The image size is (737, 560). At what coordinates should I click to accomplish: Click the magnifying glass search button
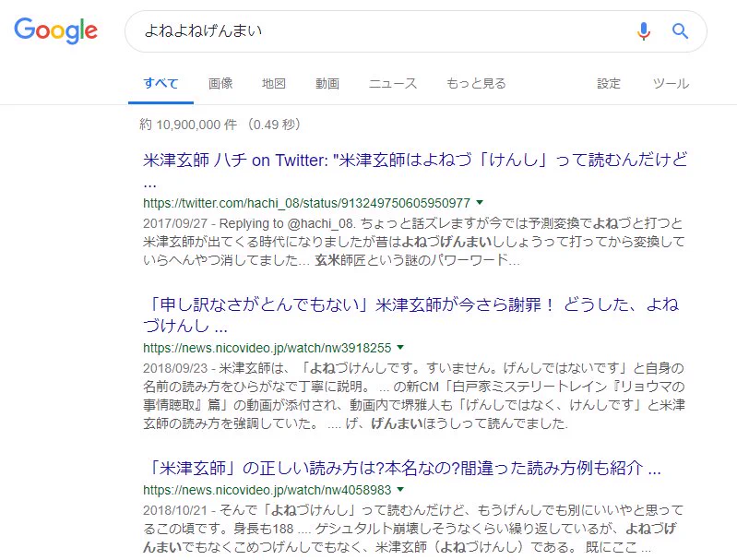[x=680, y=31]
